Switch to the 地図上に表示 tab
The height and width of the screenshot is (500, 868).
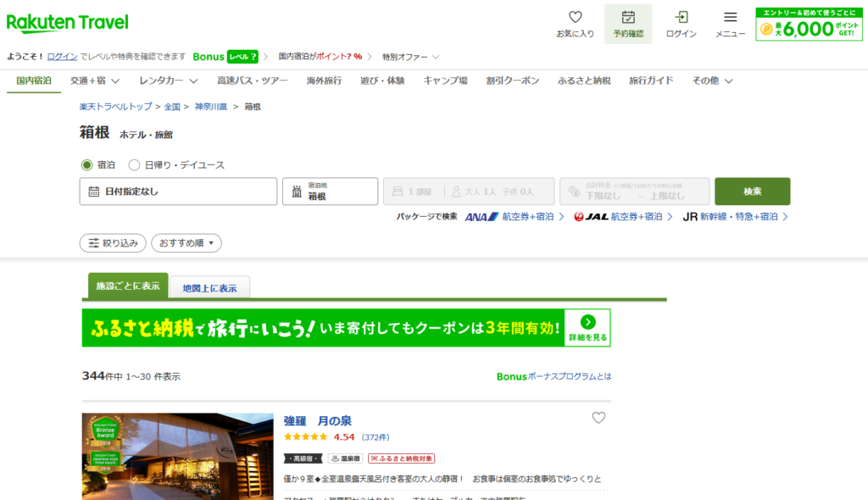pos(209,288)
